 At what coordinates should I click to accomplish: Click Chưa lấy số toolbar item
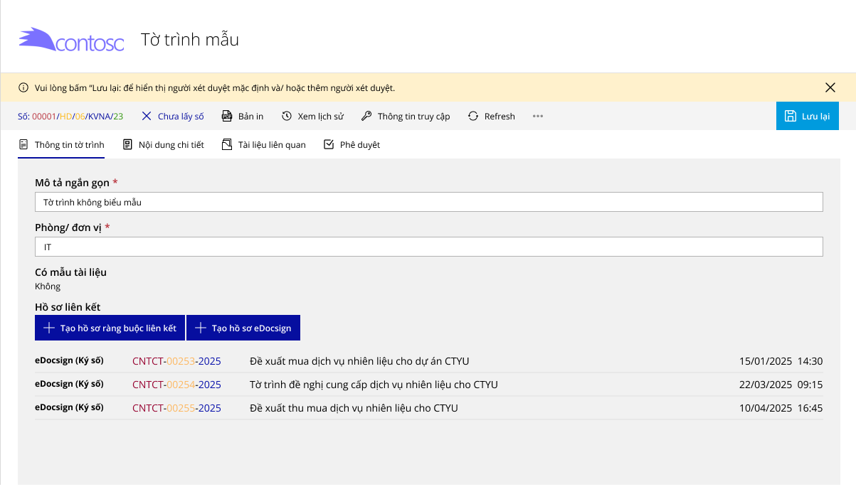pos(172,117)
